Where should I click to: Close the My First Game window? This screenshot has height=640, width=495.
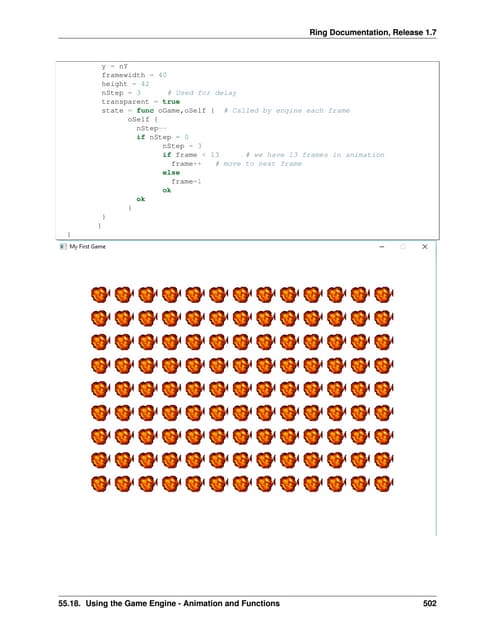pyautogui.click(x=425, y=247)
